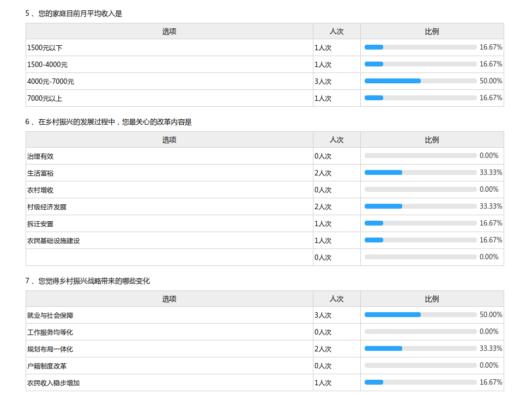
Task: Click the 3人次 count for 4000元-7000元
Action: [323, 82]
